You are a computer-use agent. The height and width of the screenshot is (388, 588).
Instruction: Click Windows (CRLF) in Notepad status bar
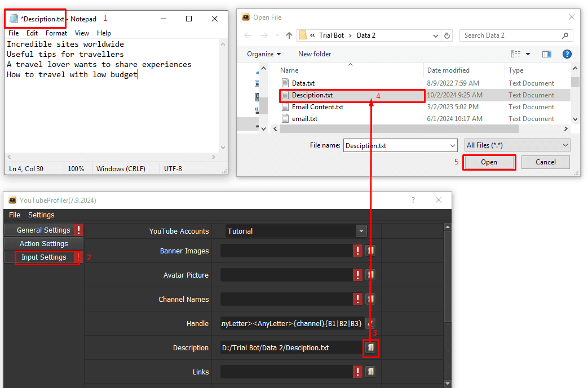coord(121,169)
